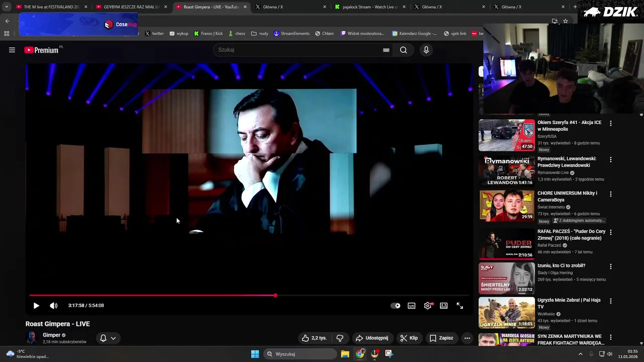Open Franio | Kick bookmark

(x=208, y=34)
